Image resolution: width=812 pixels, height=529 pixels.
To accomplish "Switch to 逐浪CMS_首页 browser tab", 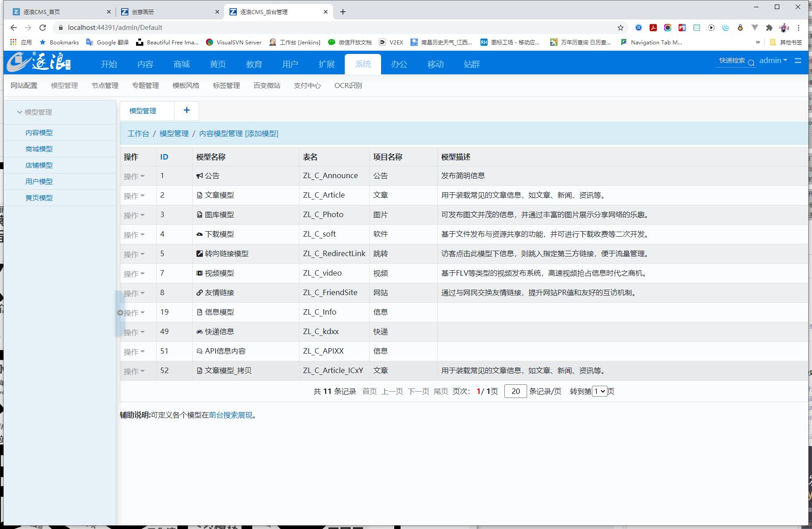I will click(61, 12).
